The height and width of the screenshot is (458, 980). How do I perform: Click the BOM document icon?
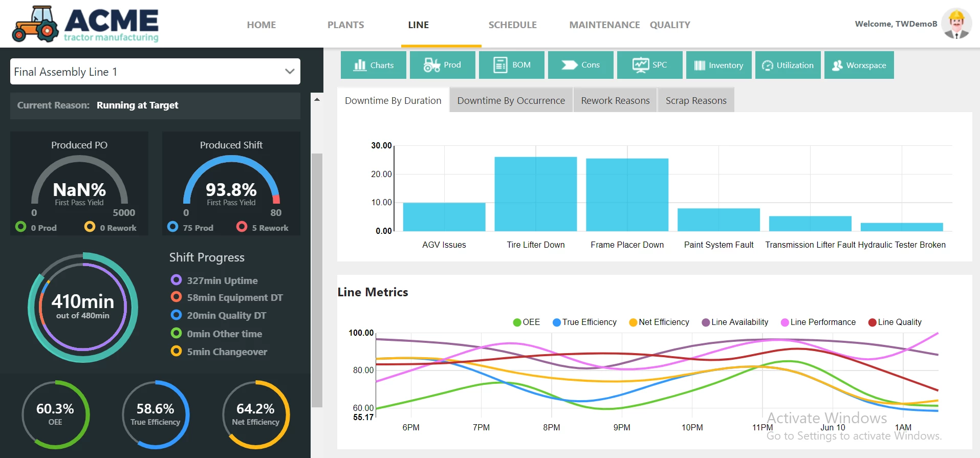tap(500, 65)
